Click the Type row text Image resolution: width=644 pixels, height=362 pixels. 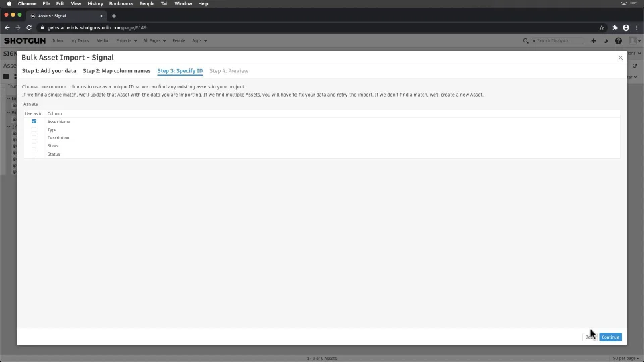coord(52,130)
